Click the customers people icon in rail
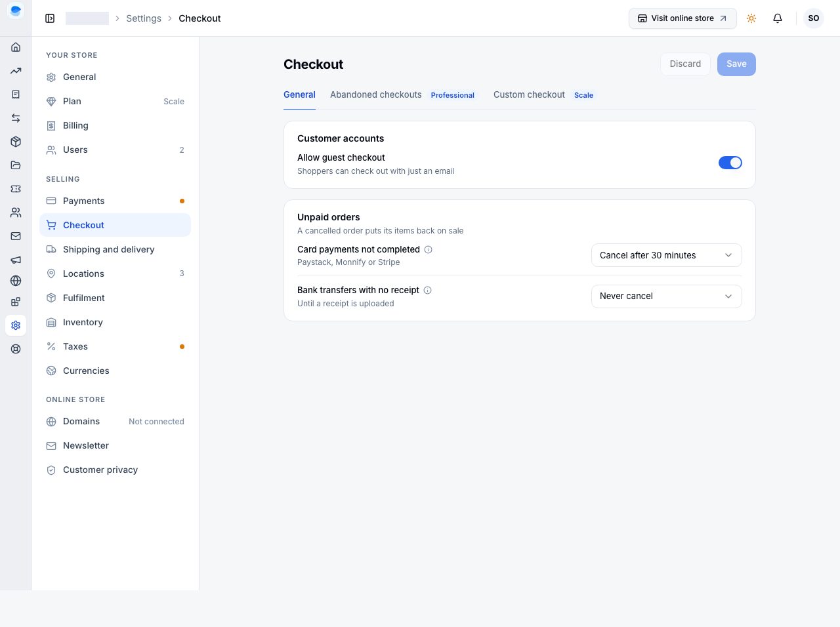This screenshot has height=627, width=840. tap(16, 212)
